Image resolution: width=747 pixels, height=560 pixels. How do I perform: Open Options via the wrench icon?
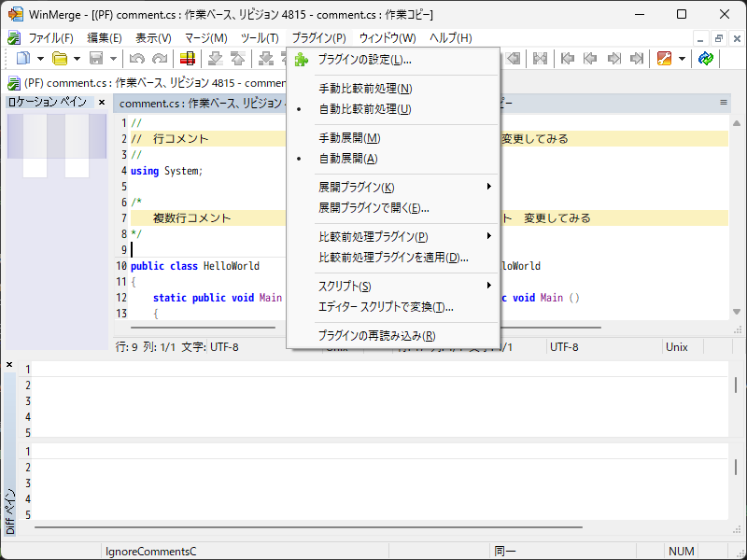664,59
